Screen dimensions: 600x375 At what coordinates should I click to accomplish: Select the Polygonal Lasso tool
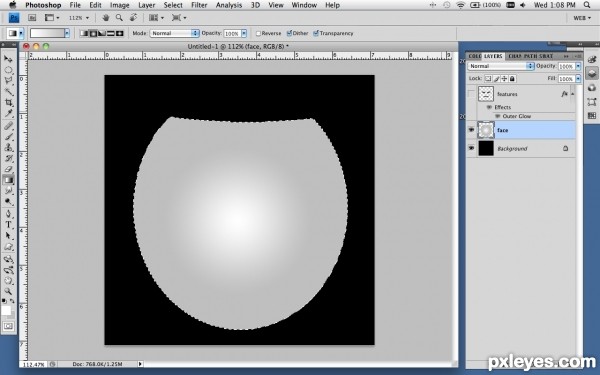tap(8, 81)
